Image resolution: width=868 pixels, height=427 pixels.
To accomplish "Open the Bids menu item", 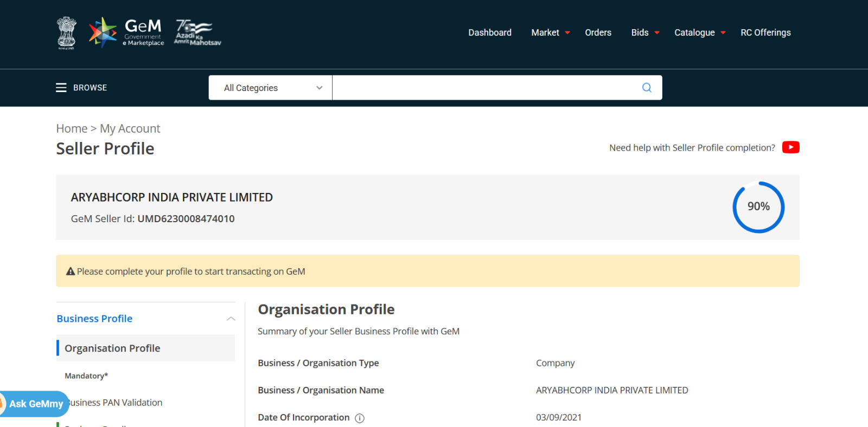I will [640, 33].
